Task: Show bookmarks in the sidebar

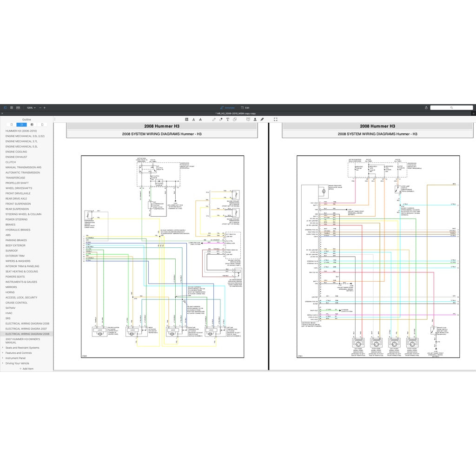Action: pyautogui.click(x=12, y=125)
